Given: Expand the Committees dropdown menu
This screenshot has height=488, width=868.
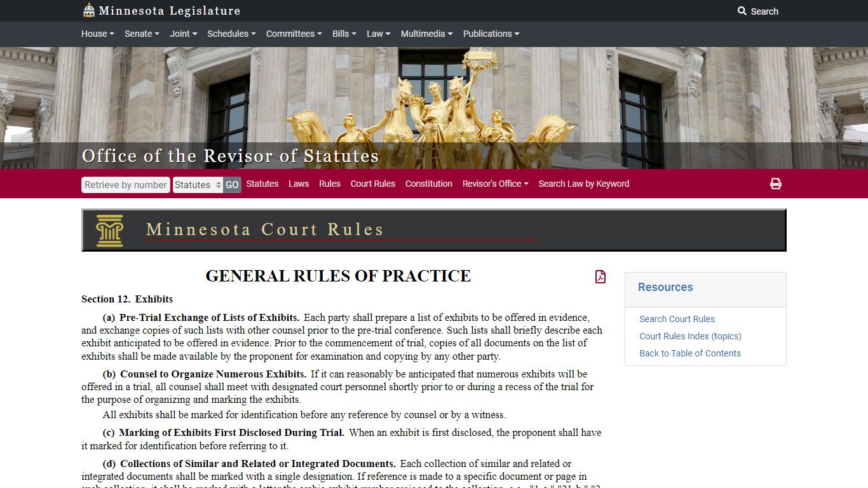Looking at the screenshot, I should [294, 34].
